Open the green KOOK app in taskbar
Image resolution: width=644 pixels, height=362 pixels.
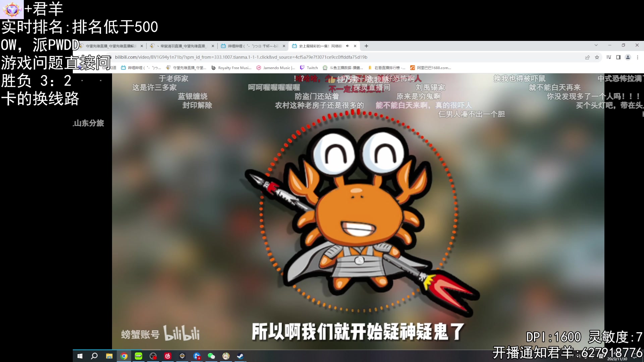(139, 356)
